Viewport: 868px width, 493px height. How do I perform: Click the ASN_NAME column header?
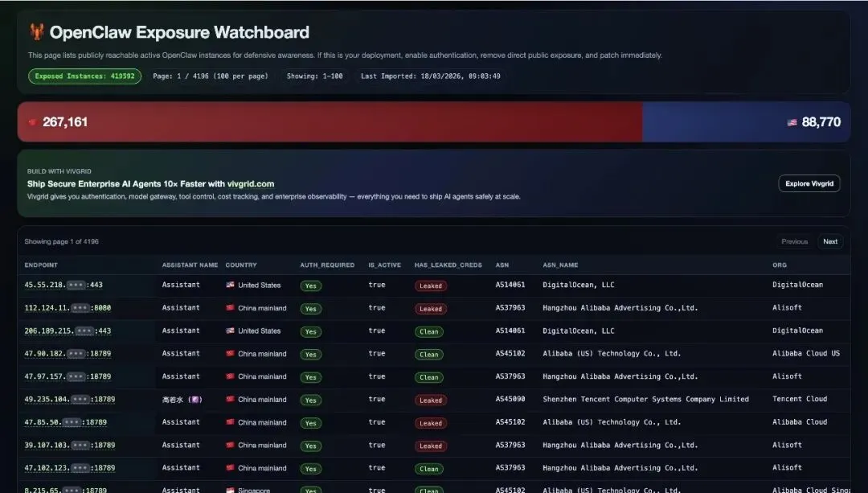560,265
